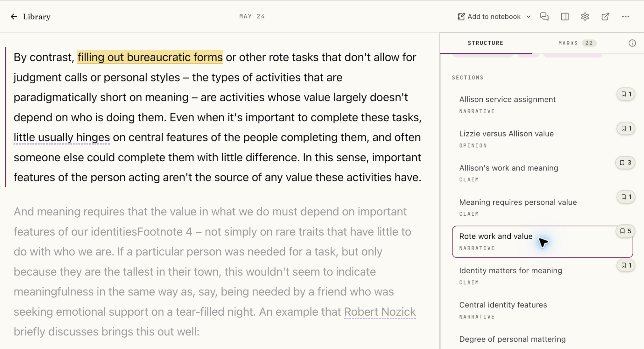Screen dimensions: 644x349
Task: Click underlined phrase little usually hinges
Action: coord(62,137)
